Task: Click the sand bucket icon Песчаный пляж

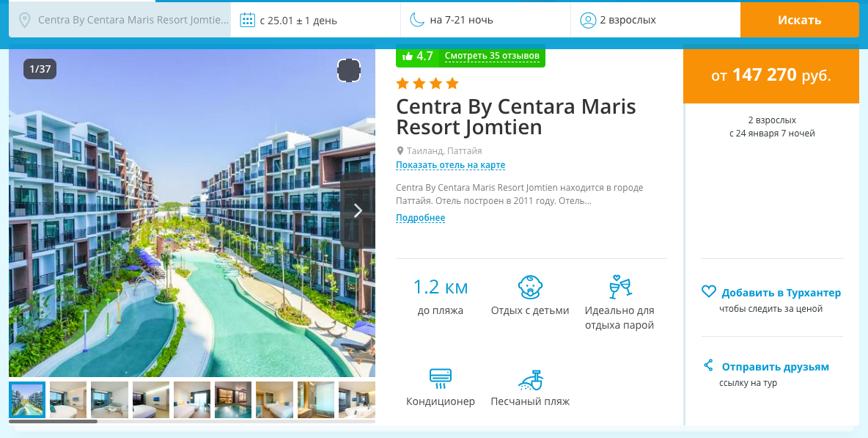Action: click(530, 380)
